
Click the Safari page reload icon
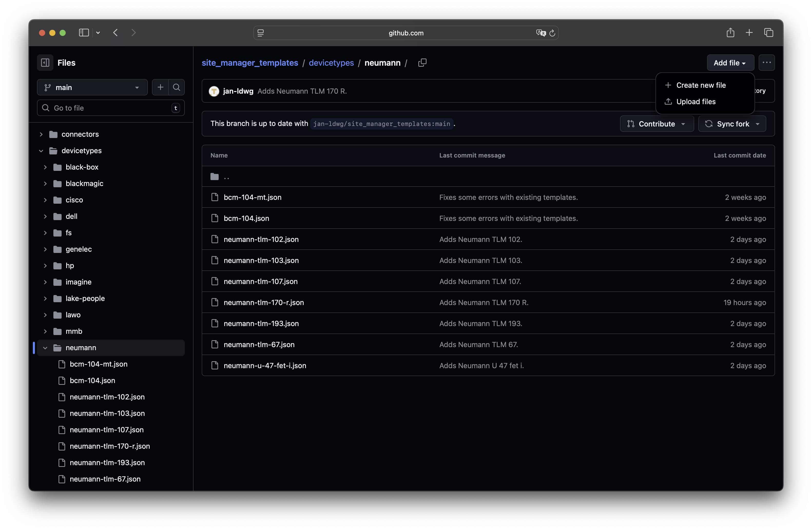pos(552,33)
